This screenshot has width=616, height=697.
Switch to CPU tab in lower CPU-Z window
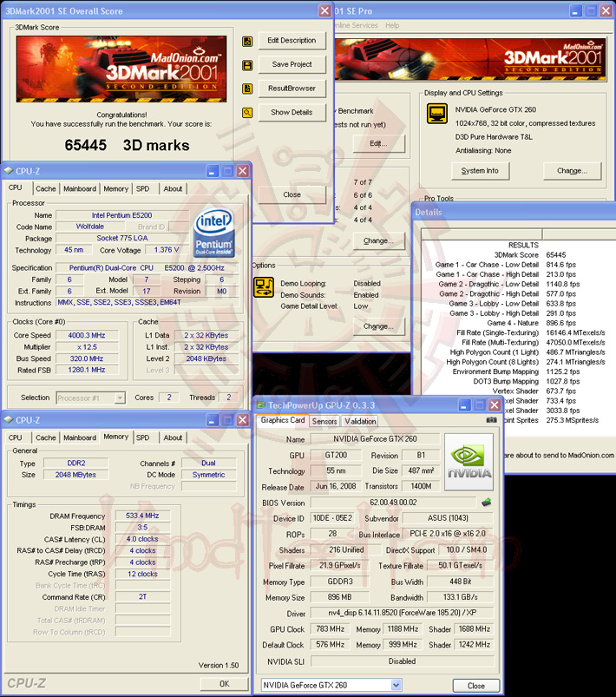pyautogui.click(x=15, y=437)
